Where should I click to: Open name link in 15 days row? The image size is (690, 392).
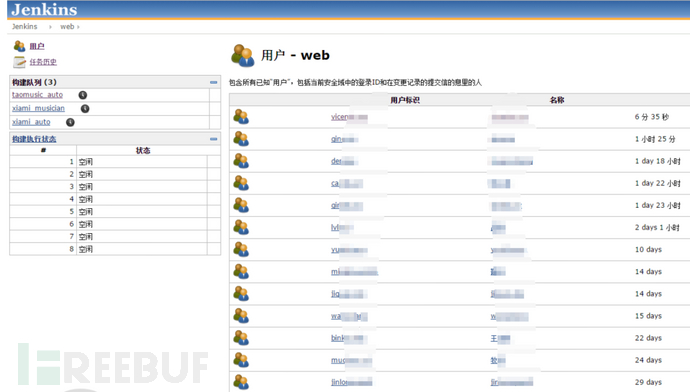510,316
